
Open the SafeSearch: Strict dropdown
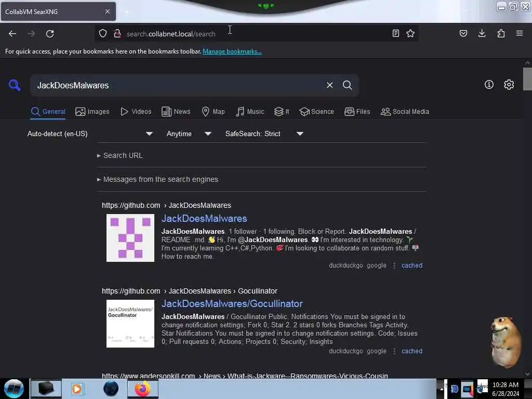[x=264, y=134]
